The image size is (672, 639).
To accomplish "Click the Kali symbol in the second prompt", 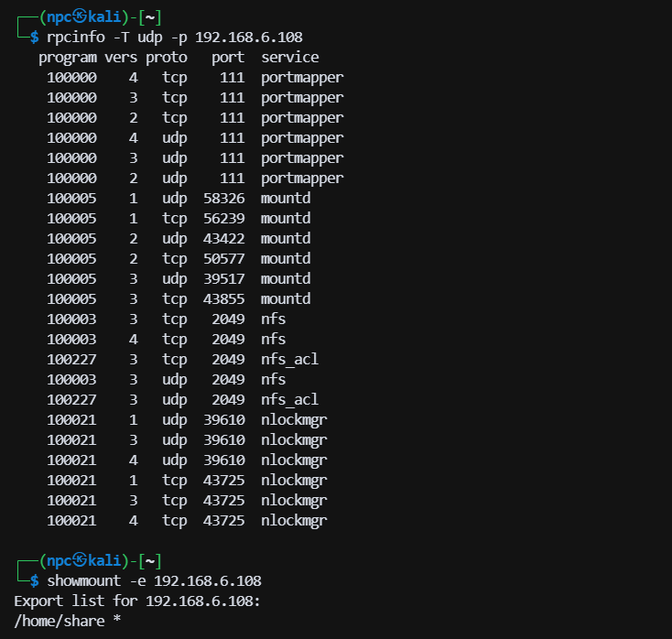I will pyautogui.click(x=81, y=560).
